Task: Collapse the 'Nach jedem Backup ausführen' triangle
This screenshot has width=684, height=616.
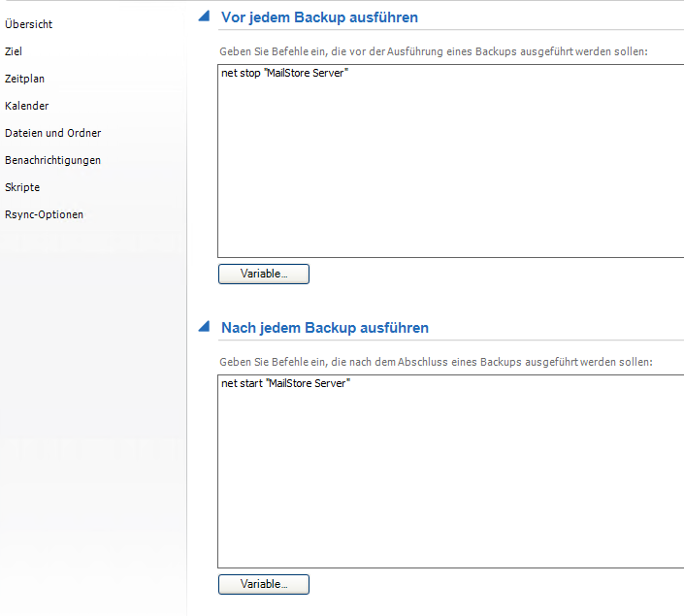Action: (x=204, y=327)
